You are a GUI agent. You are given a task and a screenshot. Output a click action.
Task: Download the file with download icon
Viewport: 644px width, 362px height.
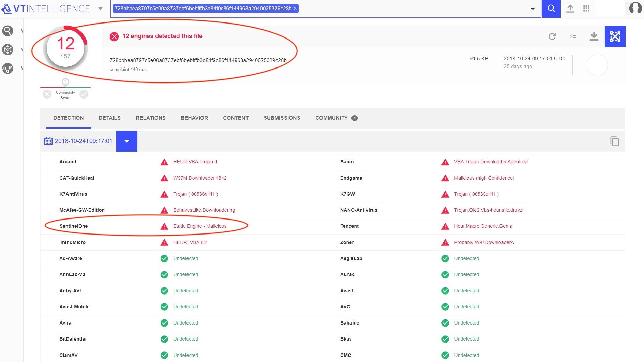(594, 36)
